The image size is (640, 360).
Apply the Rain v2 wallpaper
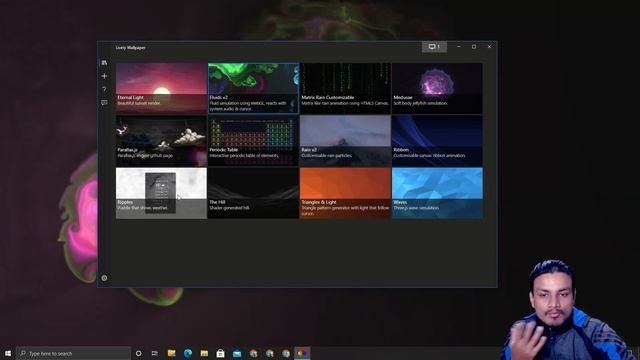345,141
